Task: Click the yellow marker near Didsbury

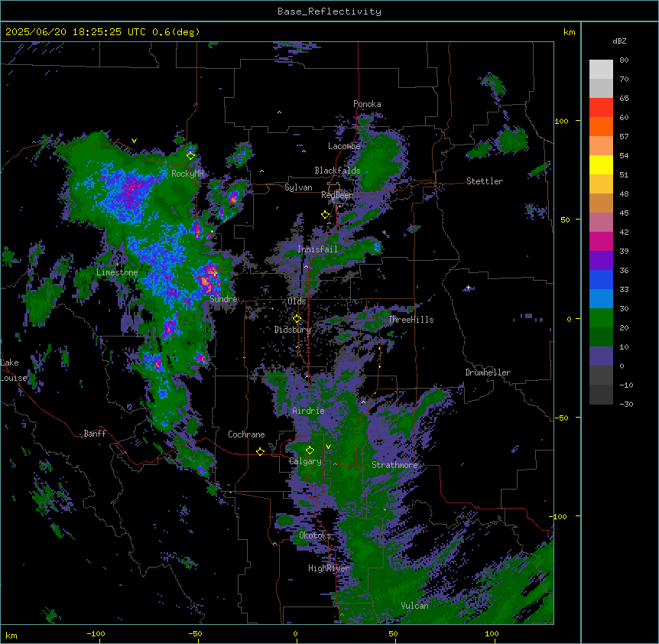Action: tap(297, 319)
